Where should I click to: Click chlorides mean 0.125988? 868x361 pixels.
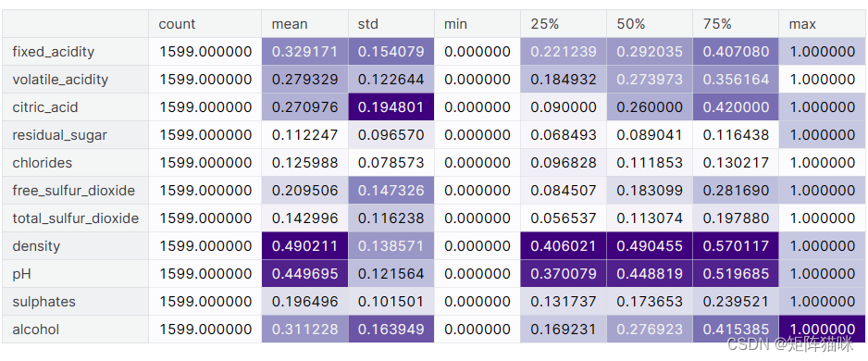click(x=305, y=163)
